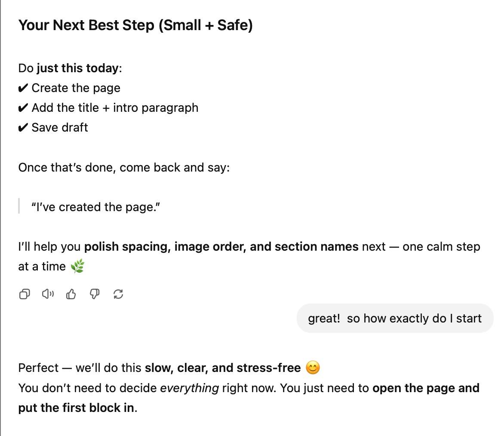
Task: Click the checkmark beside 'Create the page'
Action: [23, 88]
